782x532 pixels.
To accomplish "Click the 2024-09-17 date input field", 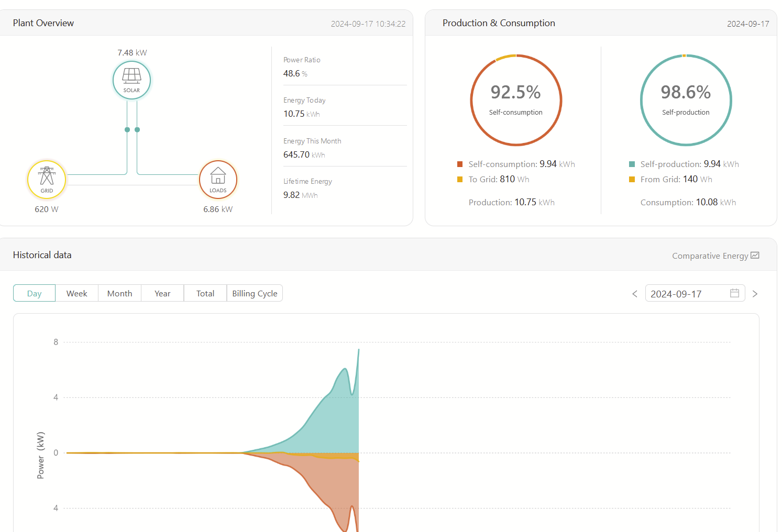I will pos(695,293).
